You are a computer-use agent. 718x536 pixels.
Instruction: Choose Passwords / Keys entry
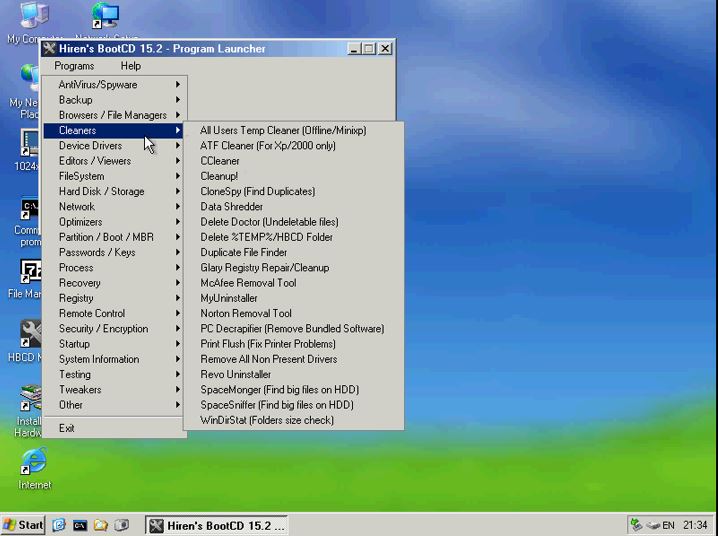tap(114, 252)
